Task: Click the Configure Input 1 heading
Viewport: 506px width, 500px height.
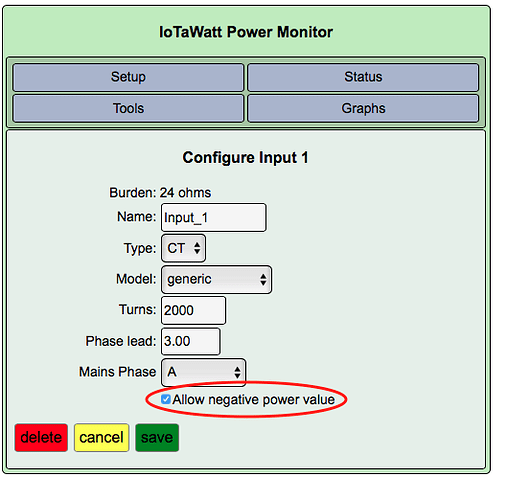Action: (245, 158)
